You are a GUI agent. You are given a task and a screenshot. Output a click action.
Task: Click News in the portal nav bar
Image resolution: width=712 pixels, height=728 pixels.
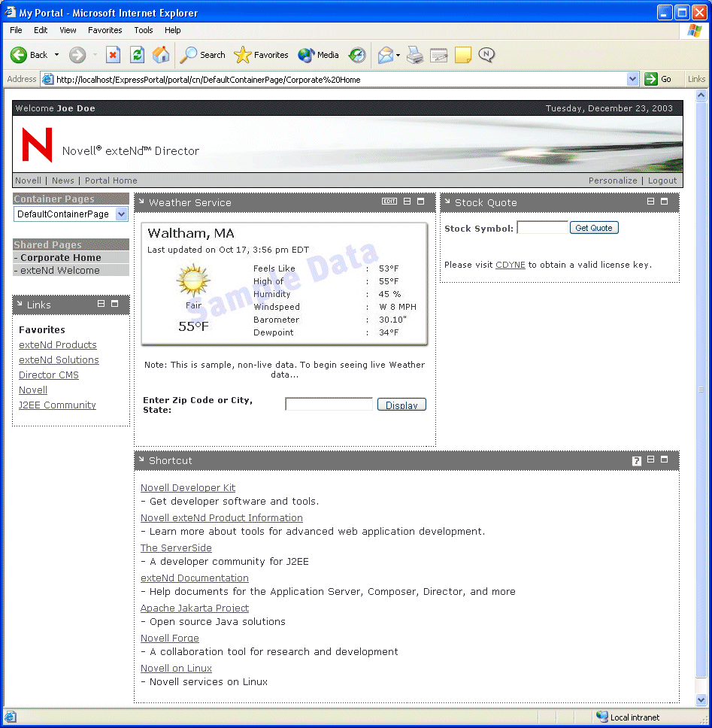(x=62, y=180)
